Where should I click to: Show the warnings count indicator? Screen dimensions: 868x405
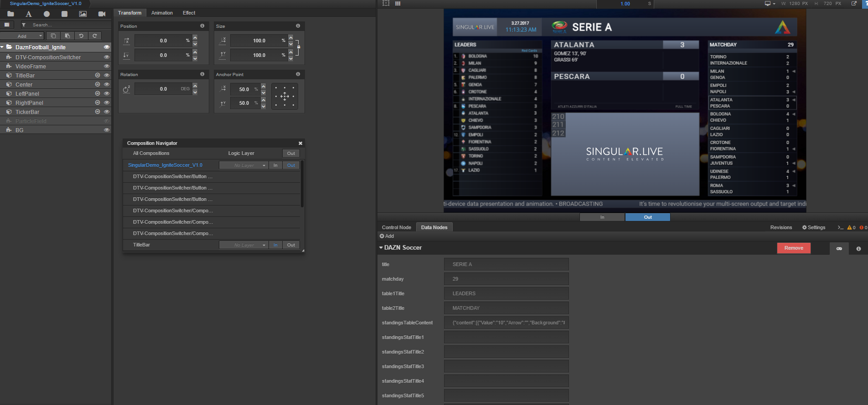point(851,227)
